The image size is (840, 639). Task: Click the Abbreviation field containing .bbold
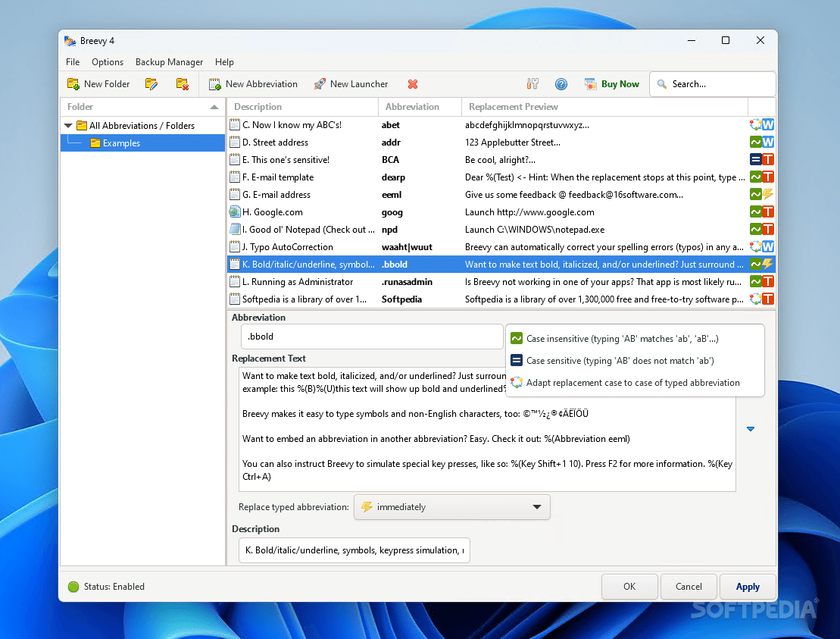click(x=372, y=337)
